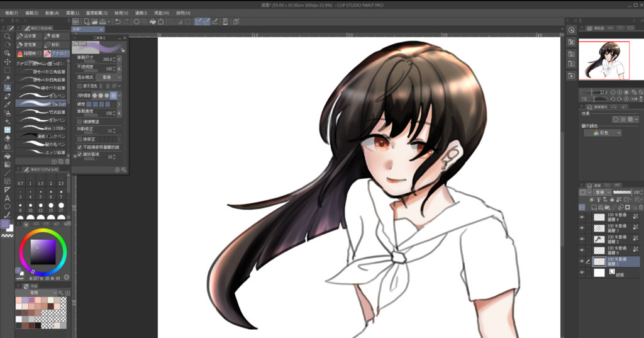Hide layer 圖層 3 with eye icon
Viewport: 644px width, 338px height.
coord(582,228)
